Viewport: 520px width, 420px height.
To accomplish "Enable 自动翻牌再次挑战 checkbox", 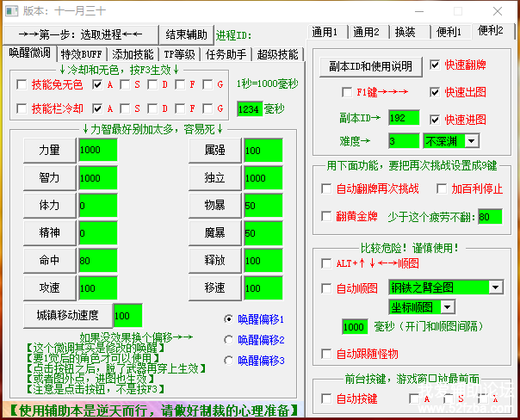I will [326, 189].
